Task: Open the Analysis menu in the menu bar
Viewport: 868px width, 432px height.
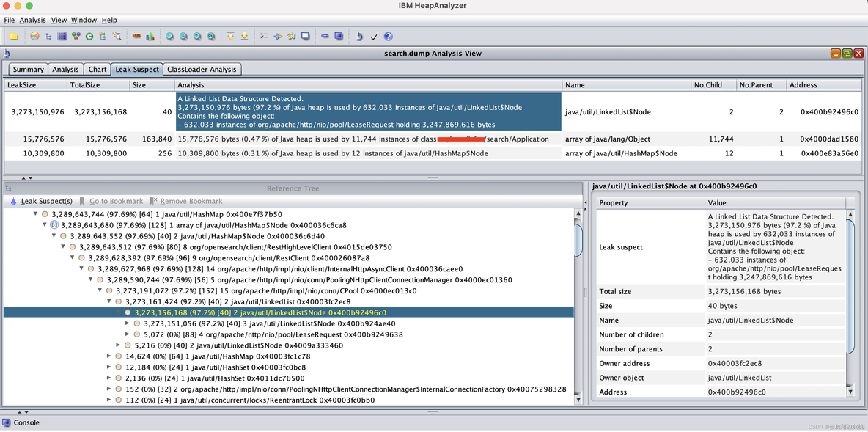Action: [x=33, y=20]
